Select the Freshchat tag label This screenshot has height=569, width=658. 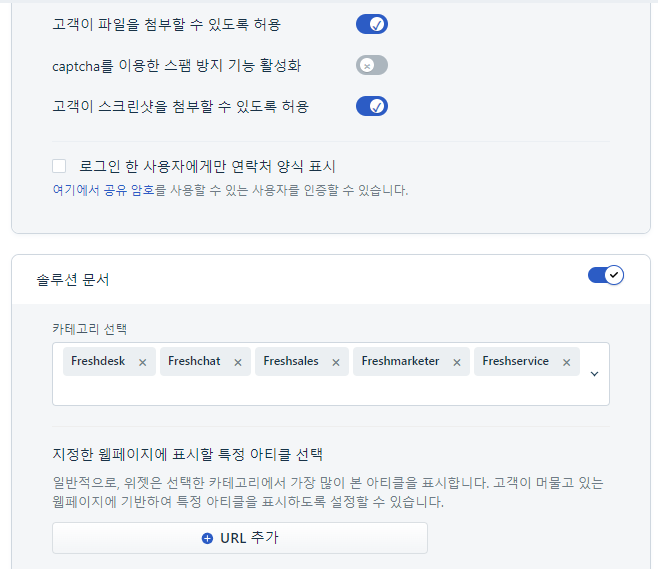(194, 361)
